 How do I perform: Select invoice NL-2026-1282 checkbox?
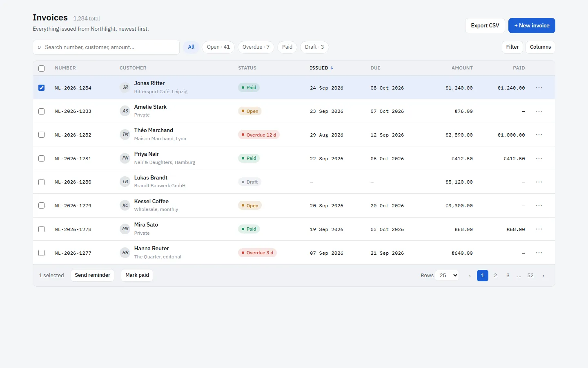point(41,135)
